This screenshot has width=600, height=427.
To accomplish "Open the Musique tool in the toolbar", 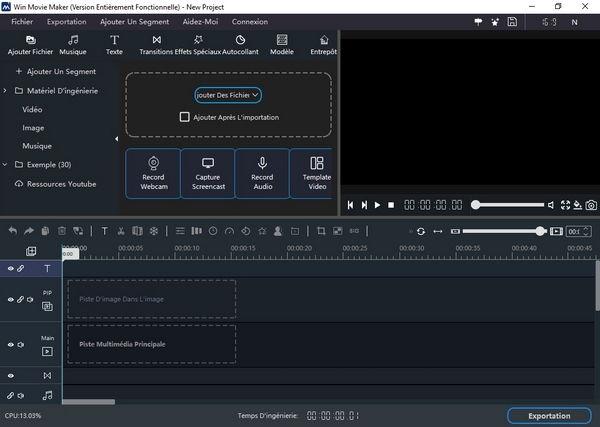I will 73,45.
